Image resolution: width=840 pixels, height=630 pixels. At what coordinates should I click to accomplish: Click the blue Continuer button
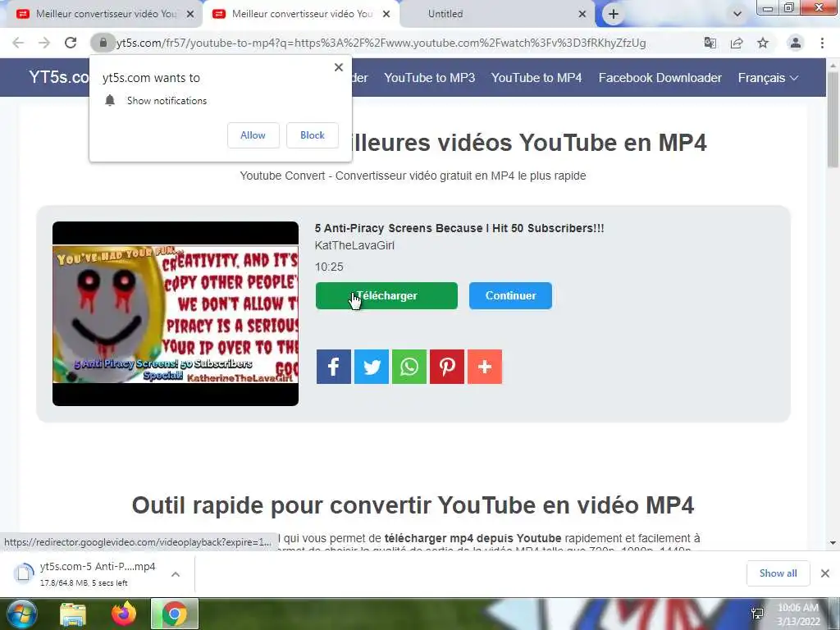pos(510,295)
